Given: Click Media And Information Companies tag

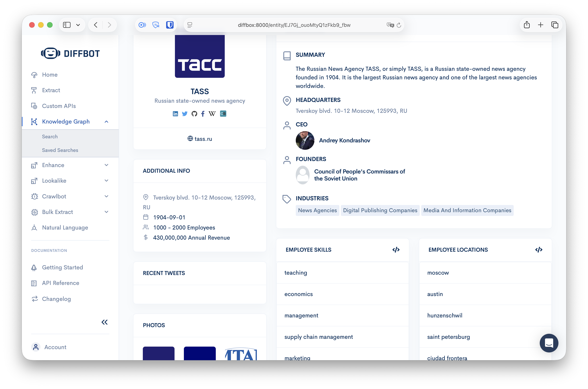Looking at the screenshot, I should pos(467,210).
